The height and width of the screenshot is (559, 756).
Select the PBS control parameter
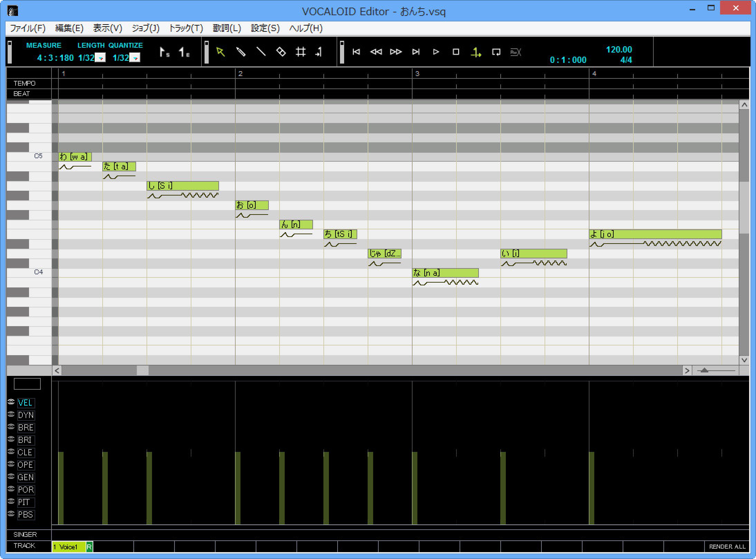(x=26, y=515)
